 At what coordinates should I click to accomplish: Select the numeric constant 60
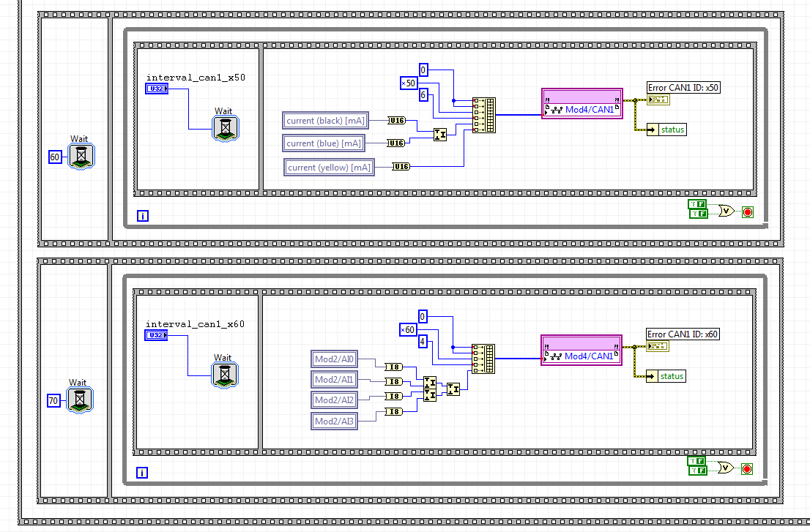click(x=55, y=157)
